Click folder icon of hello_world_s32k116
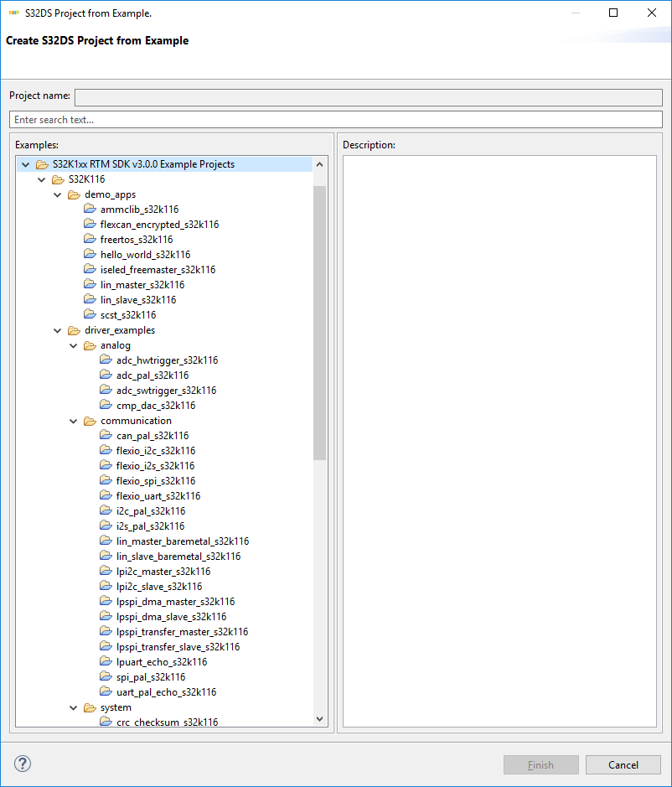 (x=90, y=254)
